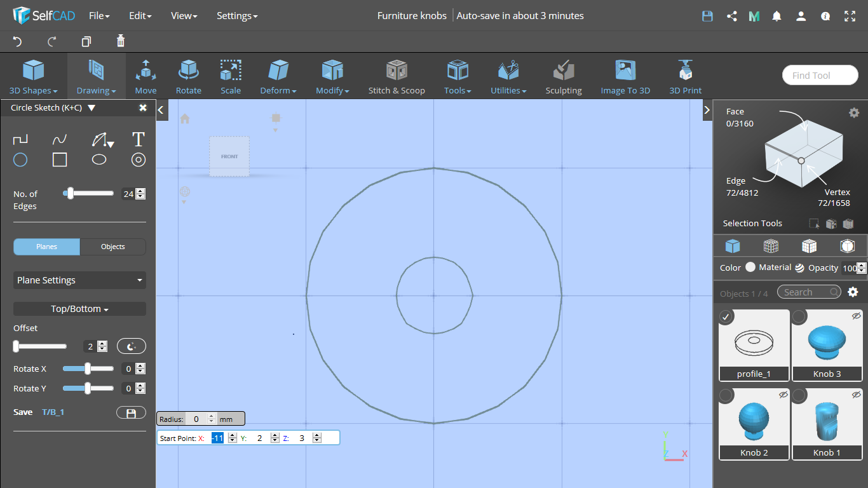868x488 pixels.
Task: Toggle the profile_1 selection checkbox
Action: click(726, 316)
